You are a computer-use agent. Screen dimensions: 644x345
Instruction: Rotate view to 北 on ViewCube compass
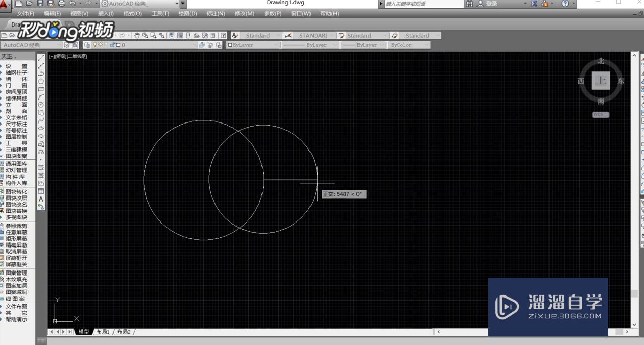pos(601,61)
